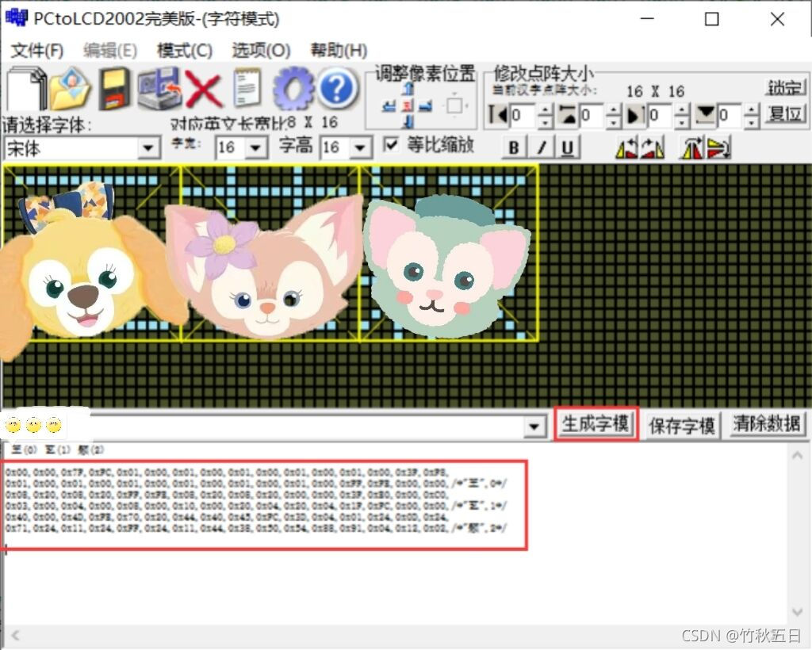
Task: Click the 生成字模 button
Action: pyautogui.click(x=596, y=424)
